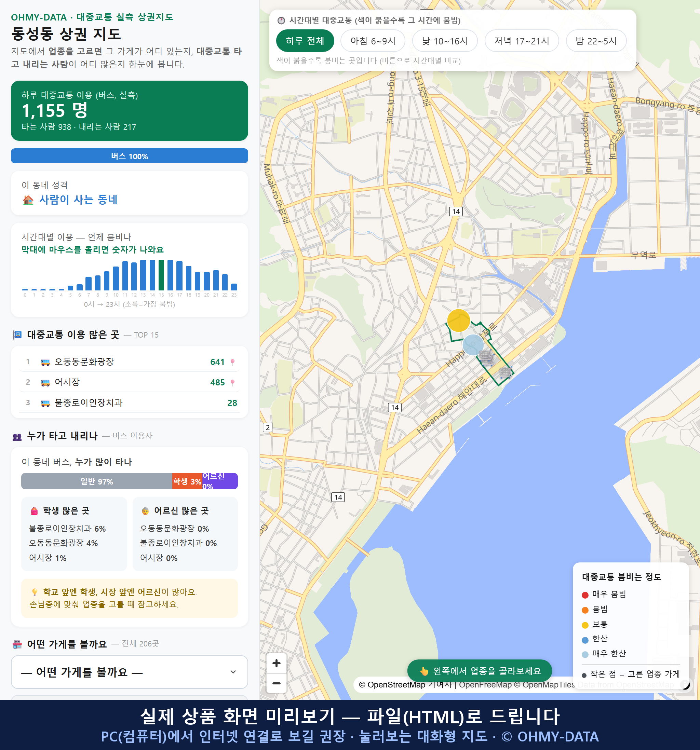Click the upper shopping cart marker on map
Viewport: 700px width, 750px height.
click(x=486, y=356)
